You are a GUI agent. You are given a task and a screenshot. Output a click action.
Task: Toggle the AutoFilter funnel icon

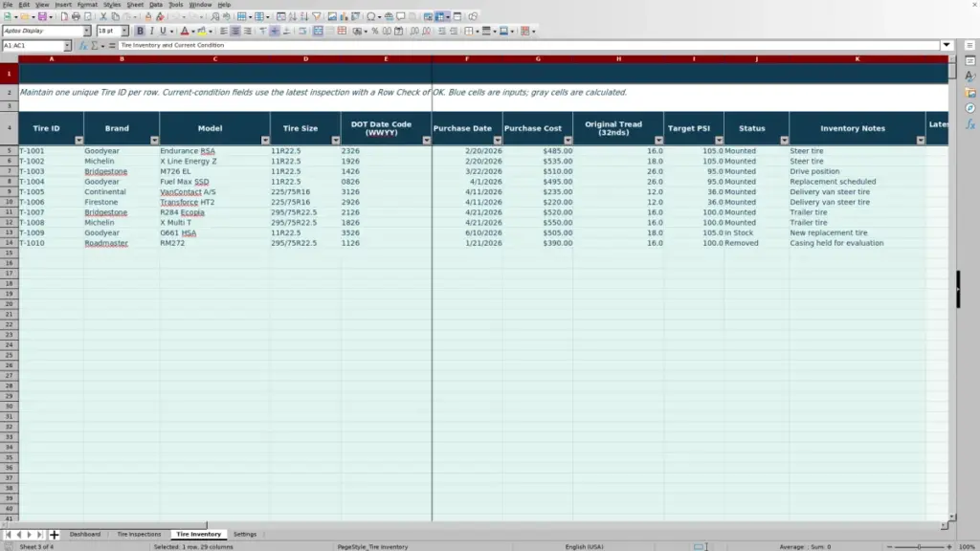317,17
